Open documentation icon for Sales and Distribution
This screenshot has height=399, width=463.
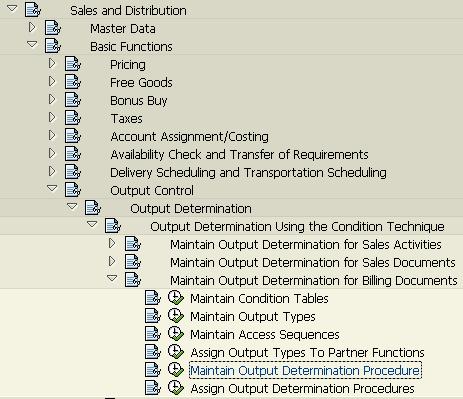pos(33,10)
